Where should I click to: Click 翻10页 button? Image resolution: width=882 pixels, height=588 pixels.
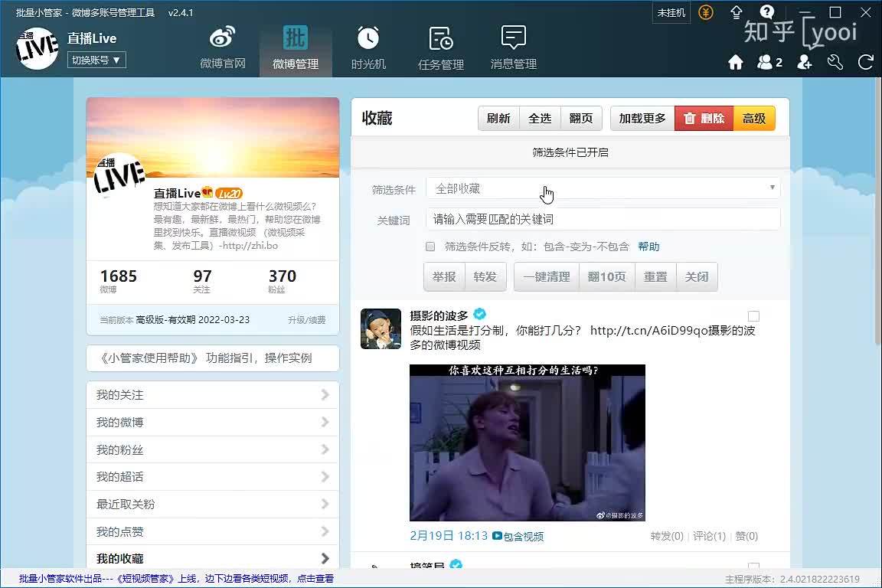[x=607, y=276]
